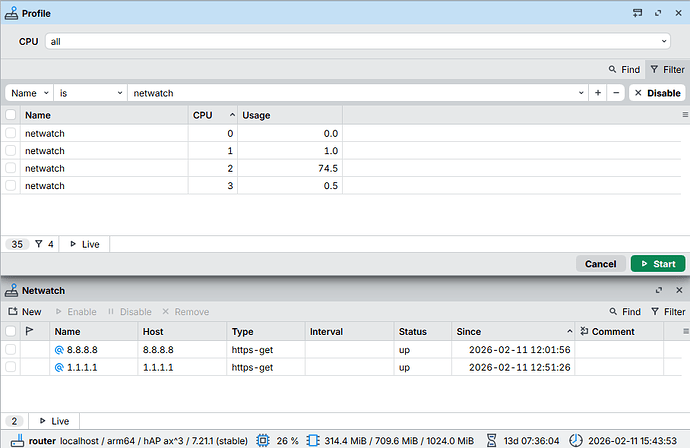Click the Cancel button
The height and width of the screenshot is (448, 690).
tap(601, 264)
